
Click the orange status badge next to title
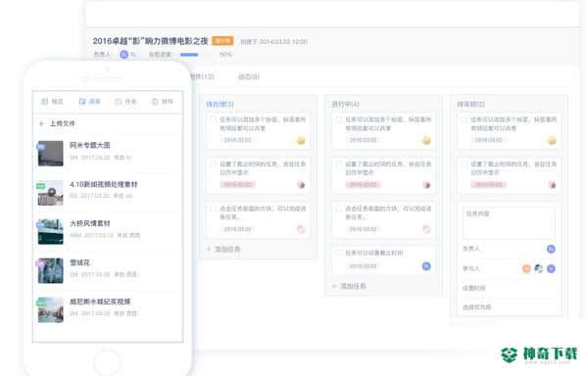tap(222, 41)
